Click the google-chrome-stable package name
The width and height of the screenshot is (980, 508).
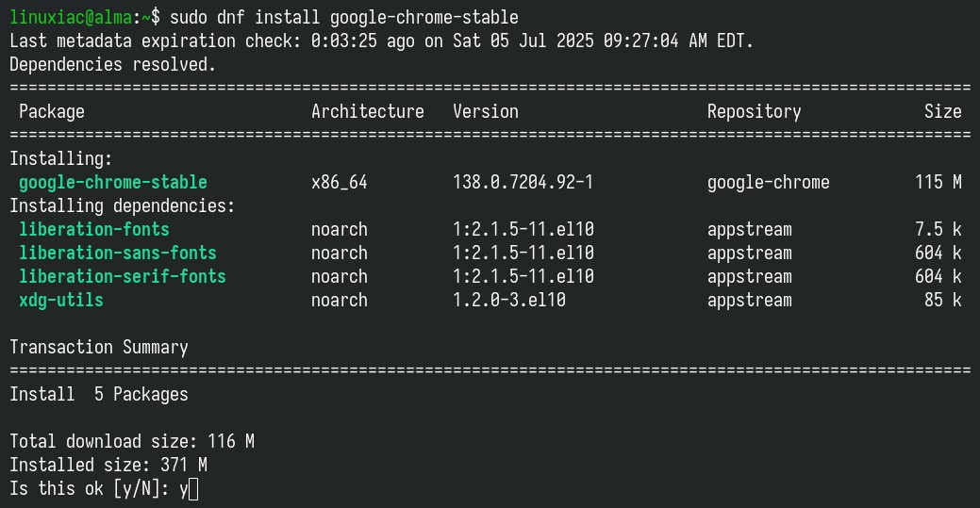pos(113,183)
